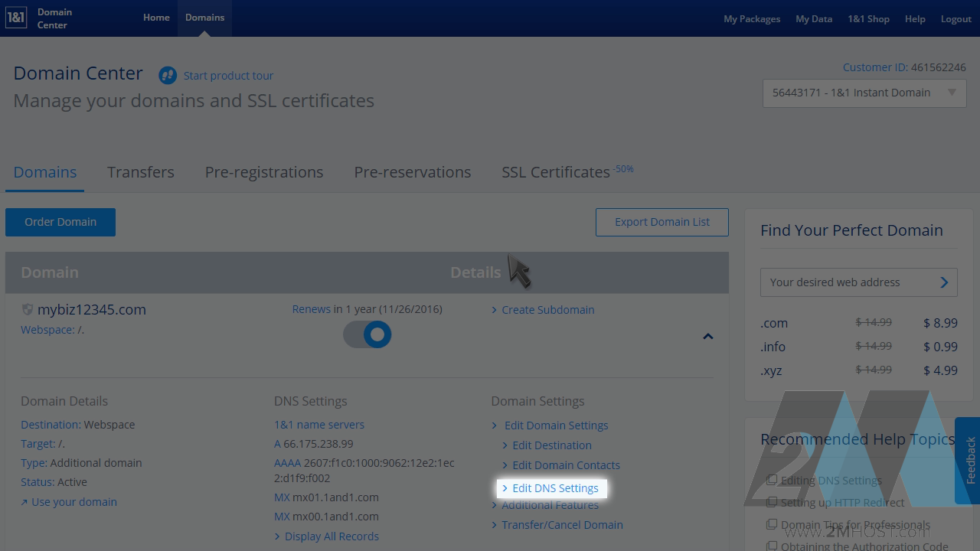This screenshot has width=980, height=551.
Task: Toggle the domain renewal switch
Action: (367, 334)
